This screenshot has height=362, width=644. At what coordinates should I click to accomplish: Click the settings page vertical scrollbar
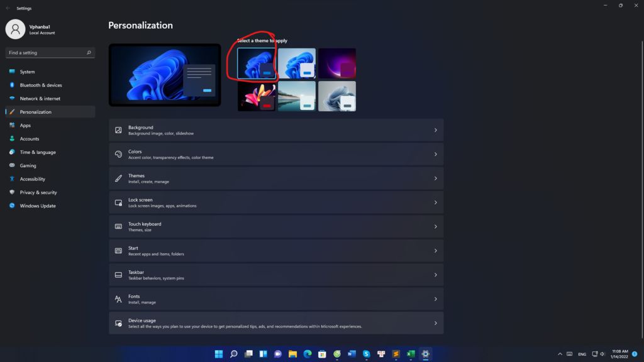coord(642,189)
